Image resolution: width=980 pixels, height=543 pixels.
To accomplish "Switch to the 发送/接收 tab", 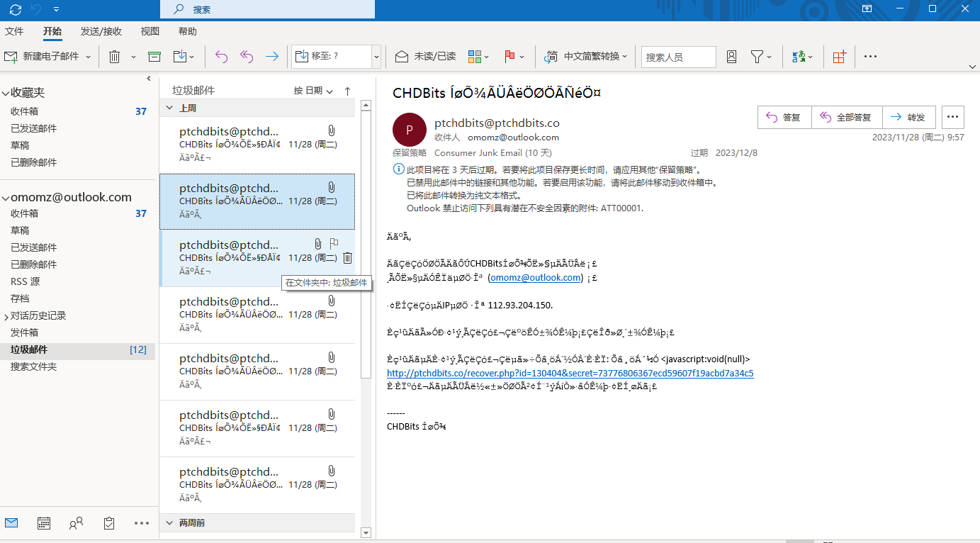I will (x=101, y=31).
